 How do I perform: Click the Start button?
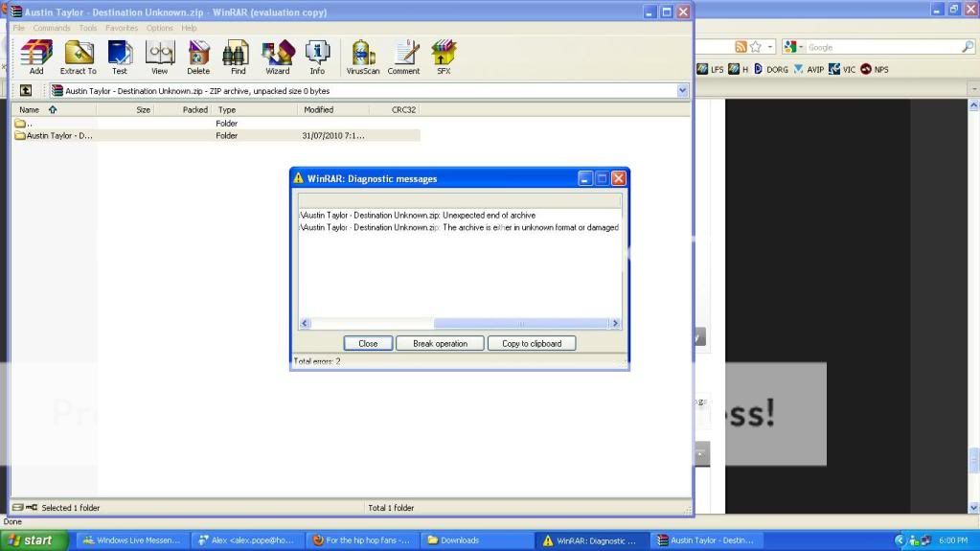34,540
